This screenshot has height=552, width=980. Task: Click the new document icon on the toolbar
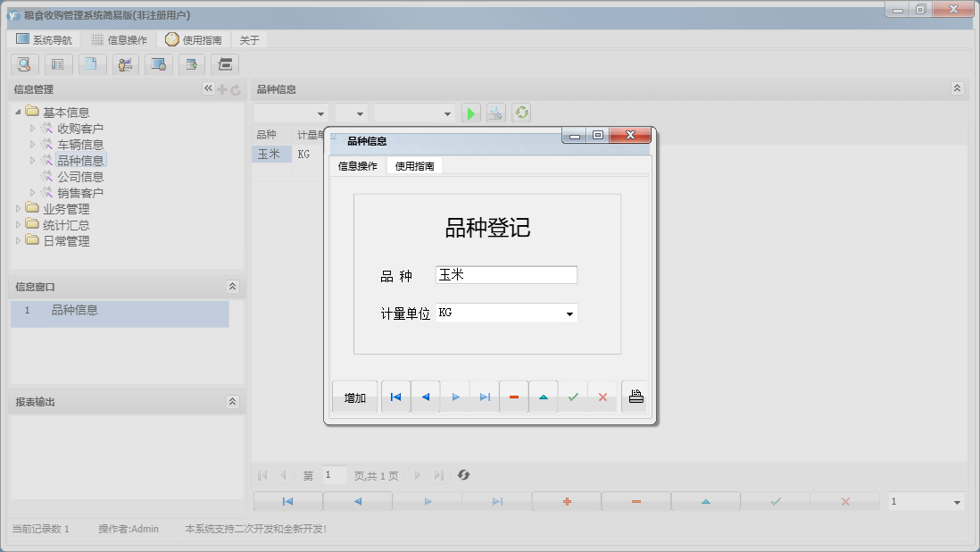tap(92, 64)
